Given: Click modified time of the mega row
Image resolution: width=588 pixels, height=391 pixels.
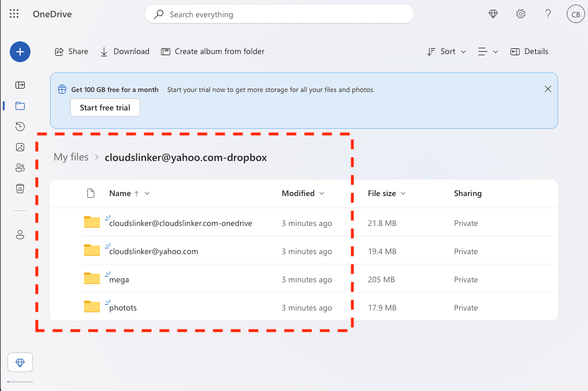Looking at the screenshot, I should (x=307, y=279).
